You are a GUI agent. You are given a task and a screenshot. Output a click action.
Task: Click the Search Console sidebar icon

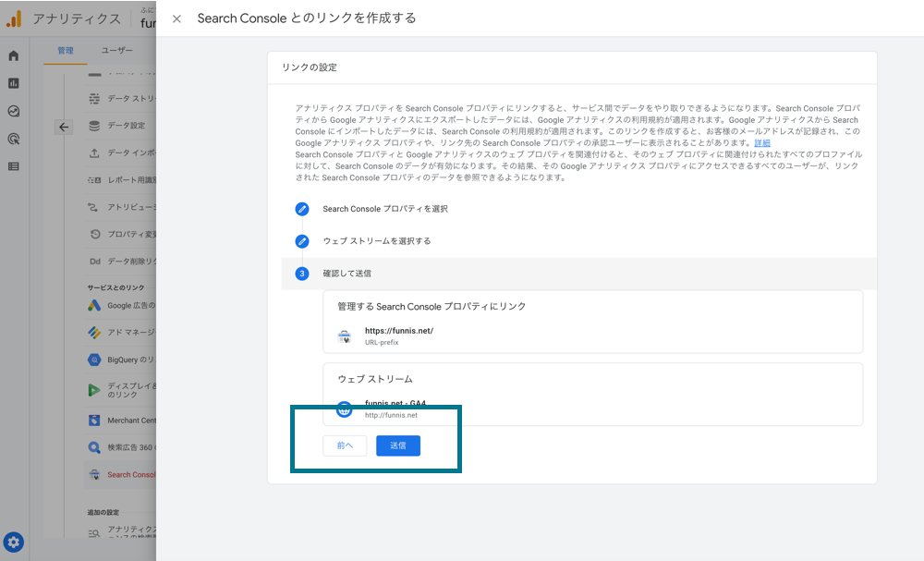(x=94, y=475)
